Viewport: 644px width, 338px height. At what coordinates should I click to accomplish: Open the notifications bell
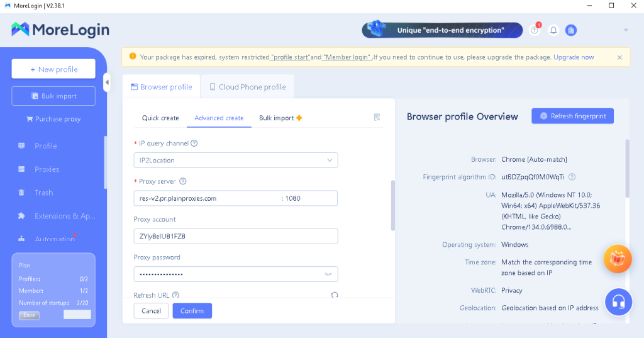coord(553,30)
